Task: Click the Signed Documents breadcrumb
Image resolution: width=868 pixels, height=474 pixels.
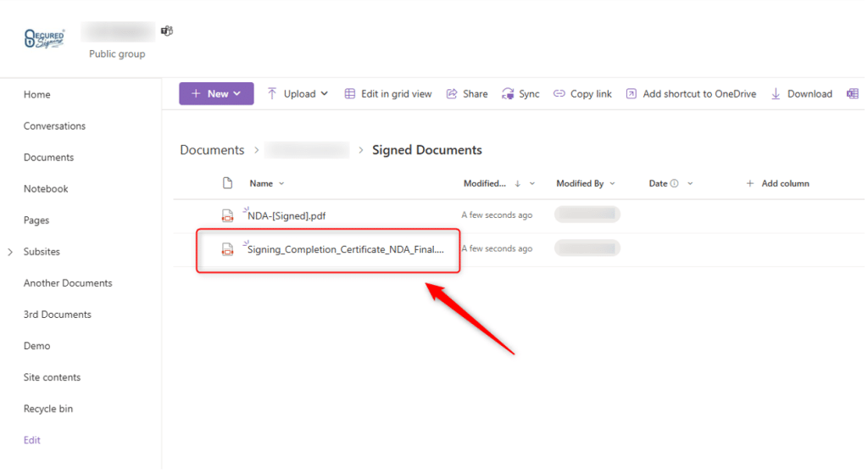Action: coord(427,150)
